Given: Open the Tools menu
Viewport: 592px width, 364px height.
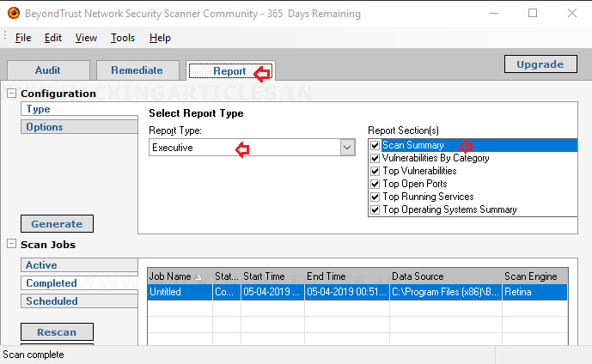Looking at the screenshot, I should 123,38.
